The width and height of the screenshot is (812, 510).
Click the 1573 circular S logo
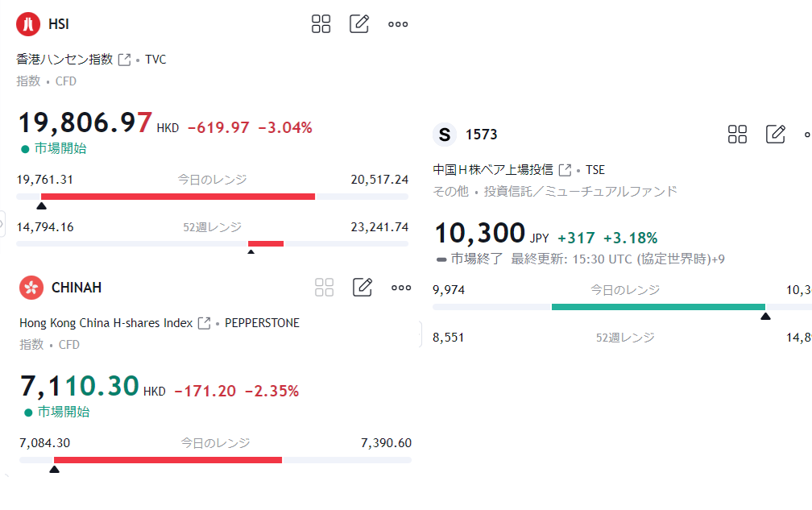pos(445,135)
